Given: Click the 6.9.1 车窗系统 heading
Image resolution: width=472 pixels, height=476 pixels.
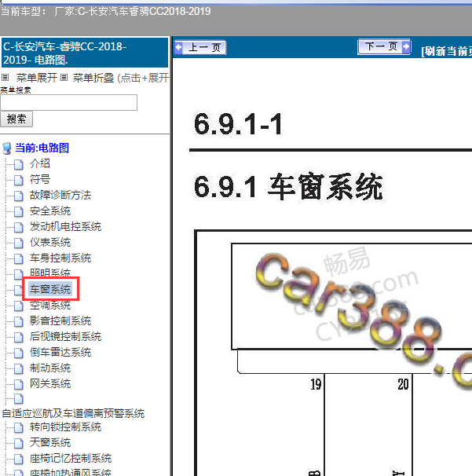Looking at the screenshot, I should click(x=288, y=187).
